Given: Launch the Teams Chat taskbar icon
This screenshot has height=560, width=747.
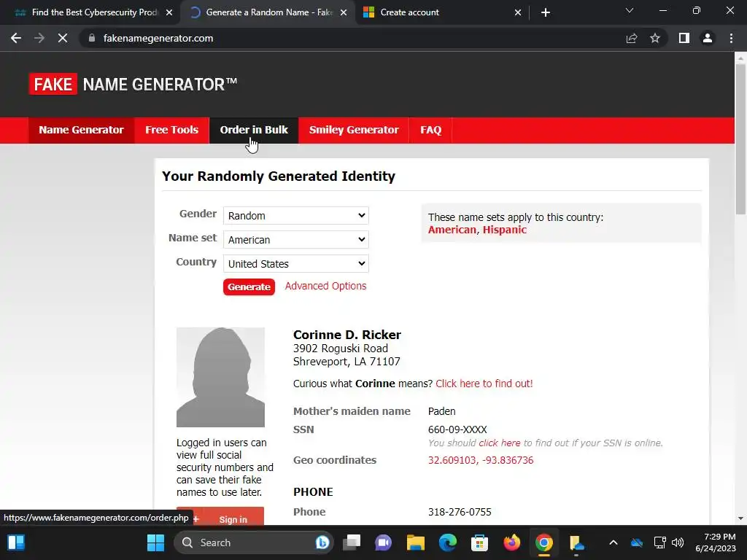Looking at the screenshot, I should 384,542.
